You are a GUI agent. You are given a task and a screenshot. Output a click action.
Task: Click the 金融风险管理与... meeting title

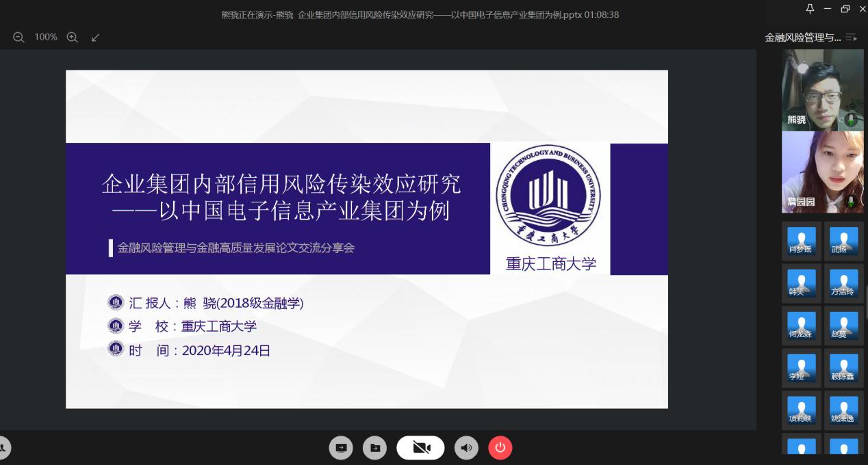pyautogui.click(x=802, y=38)
